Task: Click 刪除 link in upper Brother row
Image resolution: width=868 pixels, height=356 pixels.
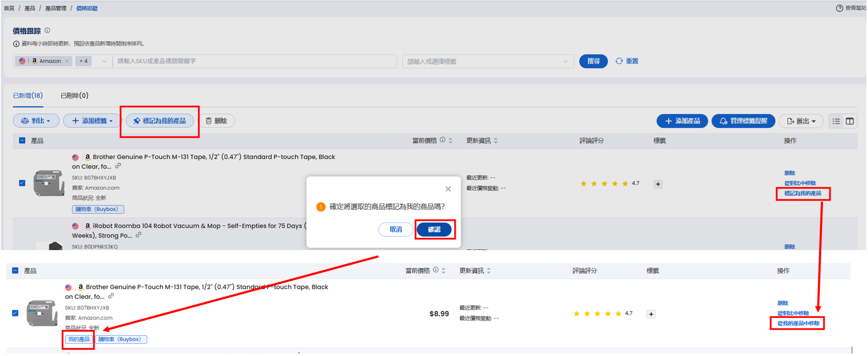Action: 790,173
